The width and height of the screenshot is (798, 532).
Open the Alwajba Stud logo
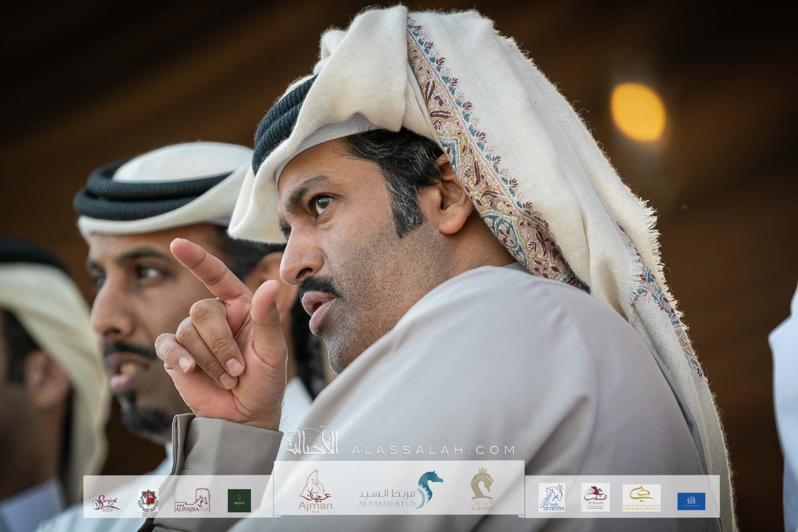(193, 501)
